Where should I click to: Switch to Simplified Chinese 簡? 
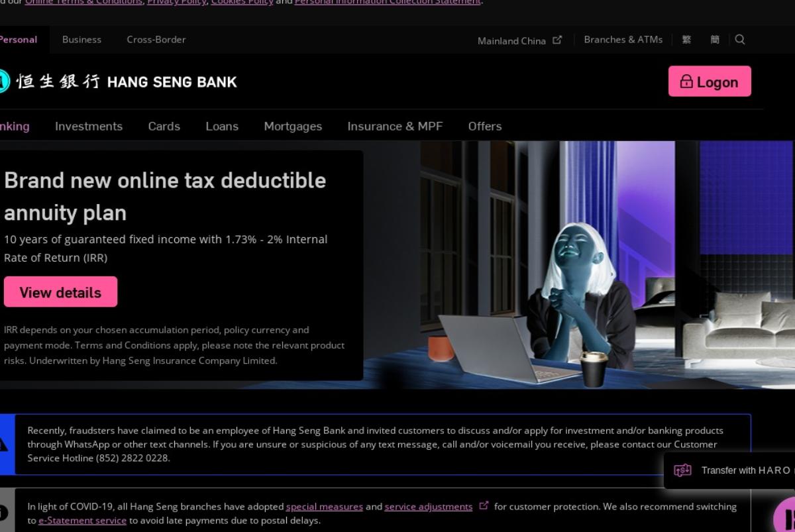(x=715, y=40)
